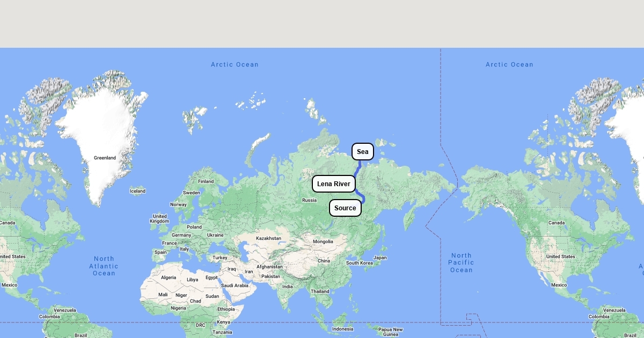Click the India country label
Viewport: 644px width, 338px height.
tap(288, 286)
